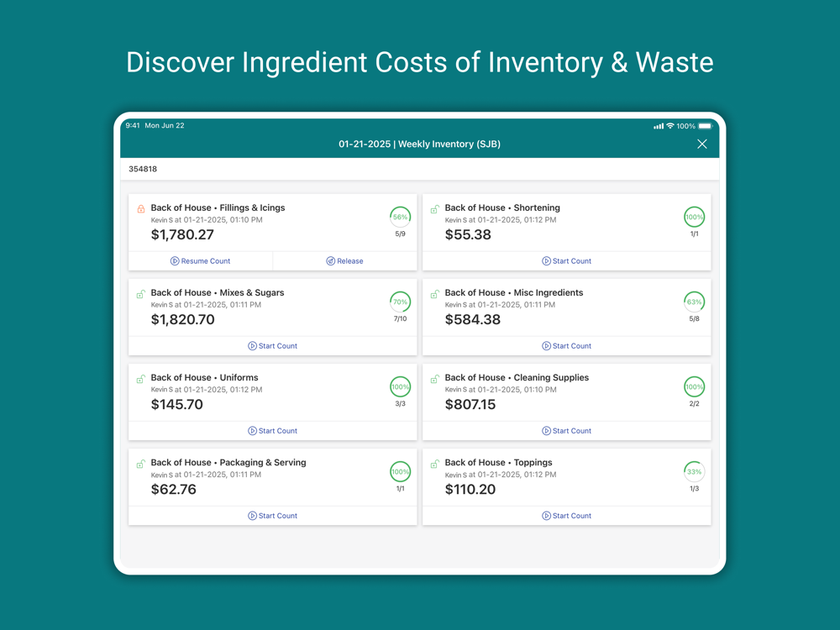Click the 100% progress ring on Shortening

click(695, 217)
